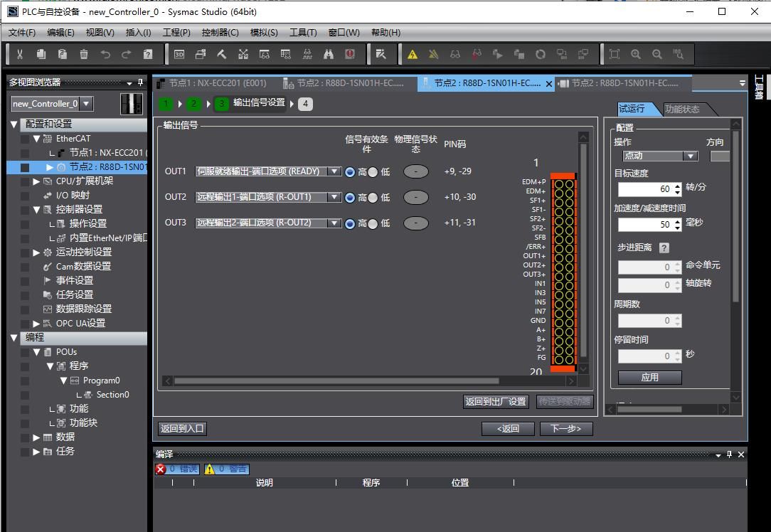This screenshot has width=771, height=532.
Task: Click the help question mark toolbar icon
Action: coord(148,54)
